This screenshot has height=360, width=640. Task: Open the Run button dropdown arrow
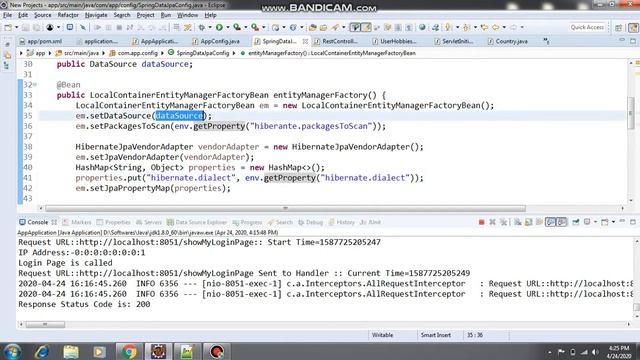[228, 27]
